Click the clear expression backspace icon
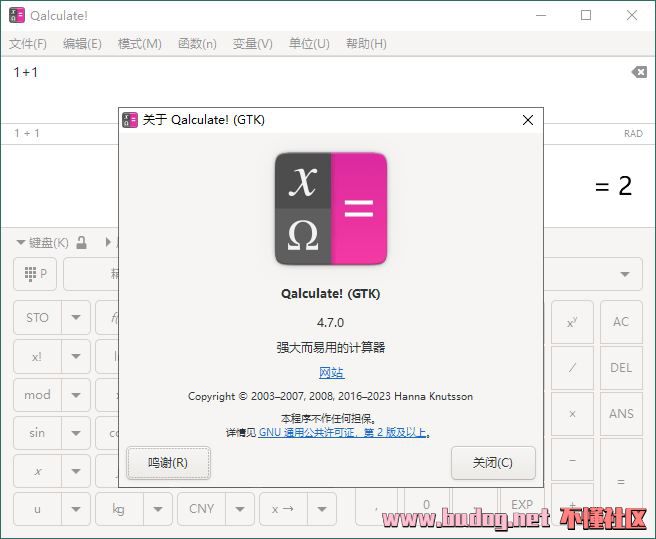 coord(639,72)
